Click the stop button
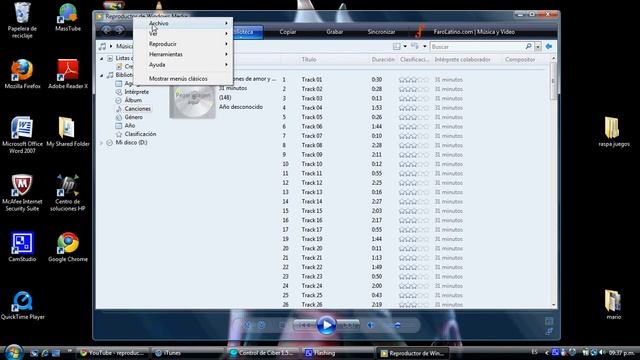Viewport: 640px width, 360px height. 282,325
